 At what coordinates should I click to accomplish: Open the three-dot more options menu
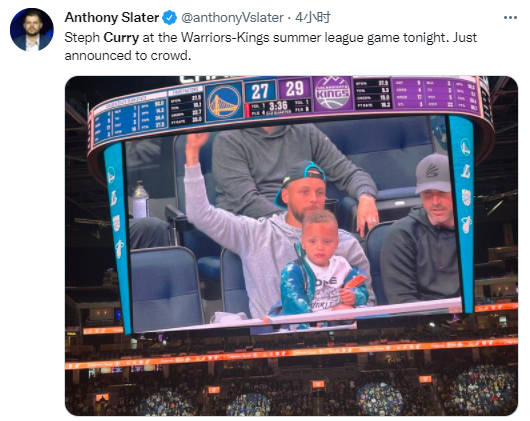tap(510, 18)
